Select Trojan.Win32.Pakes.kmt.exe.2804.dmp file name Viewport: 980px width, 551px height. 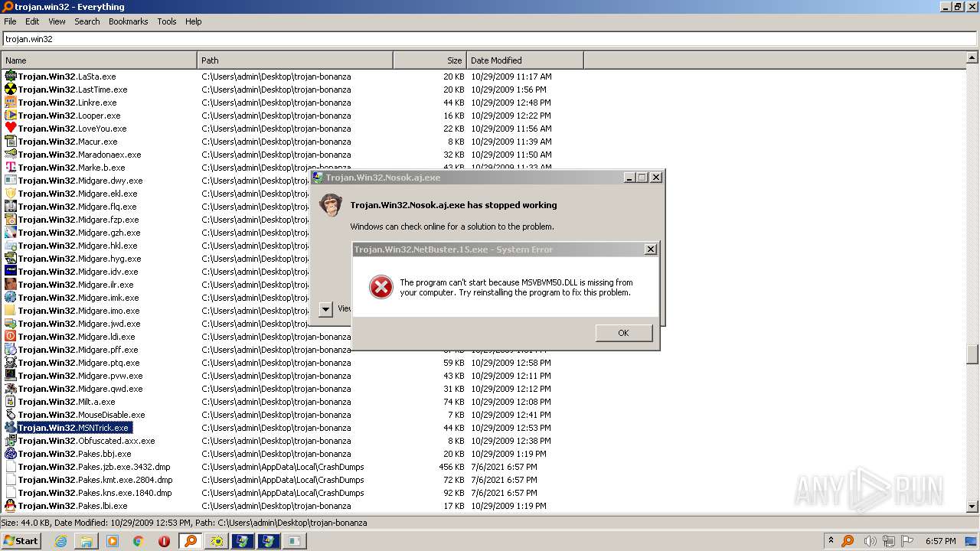point(95,480)
